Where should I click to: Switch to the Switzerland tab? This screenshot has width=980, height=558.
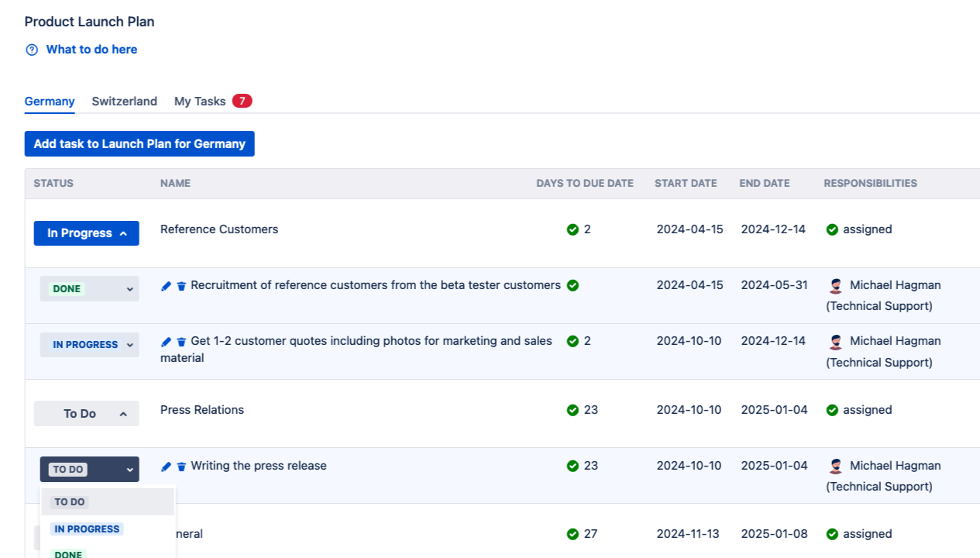tap(124, 102)
